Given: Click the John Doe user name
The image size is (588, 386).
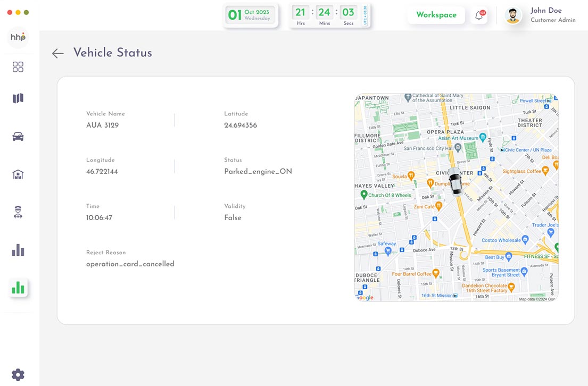Looking at the screenshot, I should pyautogui.click(x=546, y=11).
